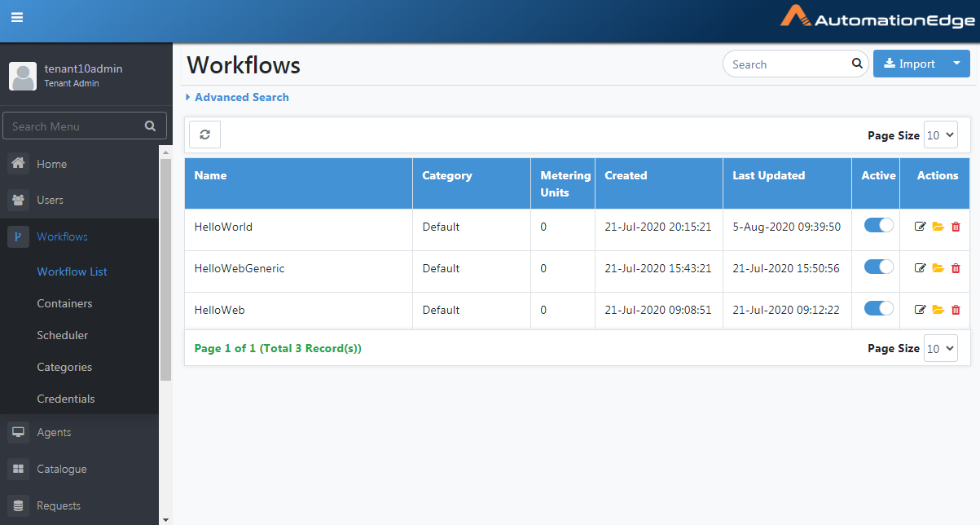Edit the HelloWebGeneric workflow

921,268
